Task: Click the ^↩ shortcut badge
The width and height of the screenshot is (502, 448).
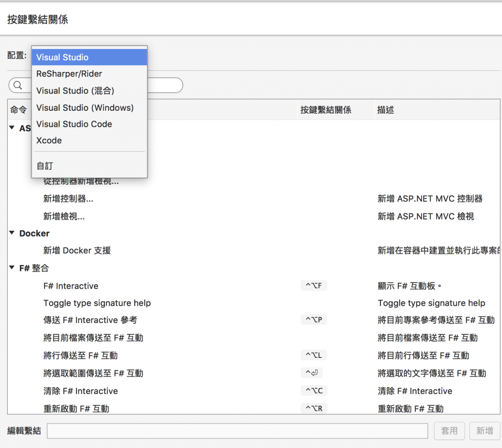Action: tap(311, 373)
